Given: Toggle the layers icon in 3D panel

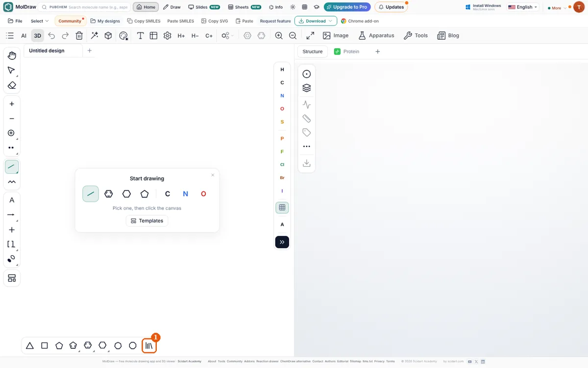Looking at the screenshot, I should (x=307, y=88).
